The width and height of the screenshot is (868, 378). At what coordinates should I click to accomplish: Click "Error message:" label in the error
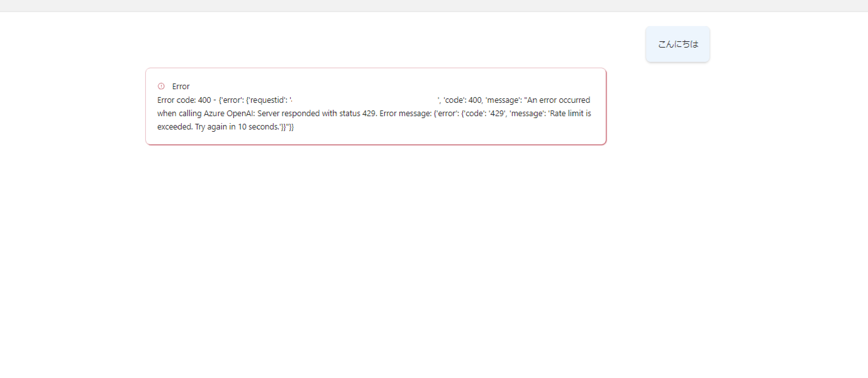(x=405, y=113)
